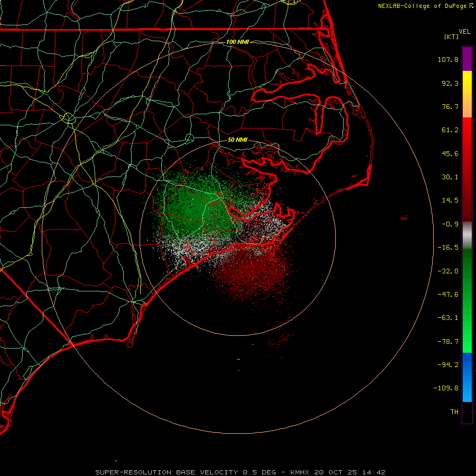
Task: Select the -16.5 legend value
Action: (x=448, y=248)
